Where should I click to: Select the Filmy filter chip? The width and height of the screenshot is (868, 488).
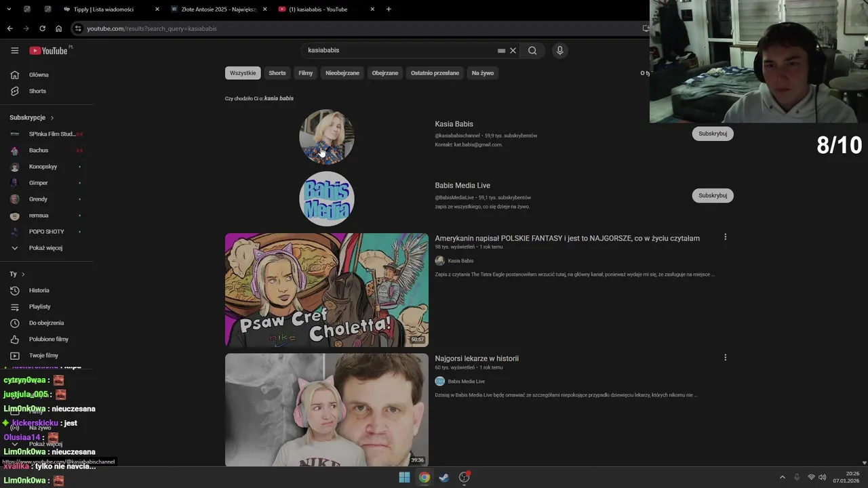(306, 73)
